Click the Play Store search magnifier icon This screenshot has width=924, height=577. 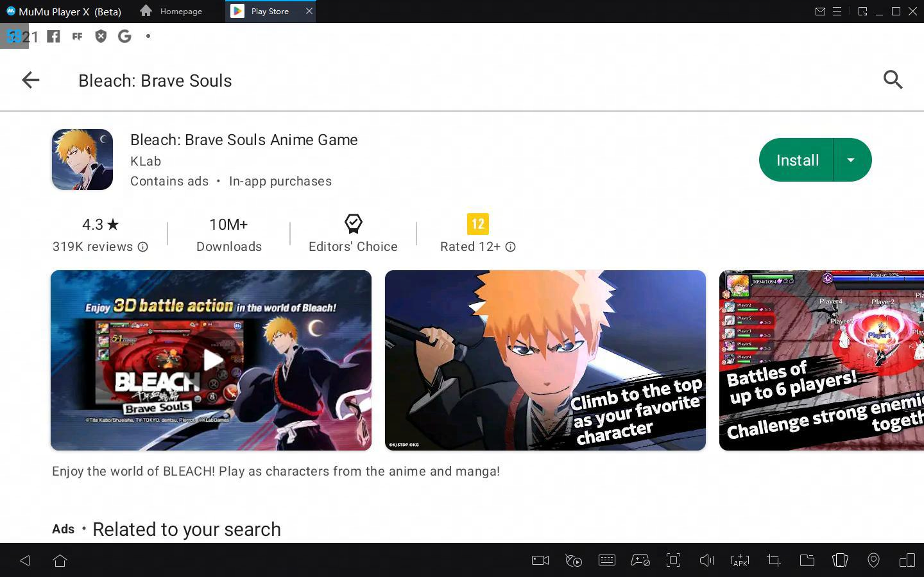coord(893,80)
